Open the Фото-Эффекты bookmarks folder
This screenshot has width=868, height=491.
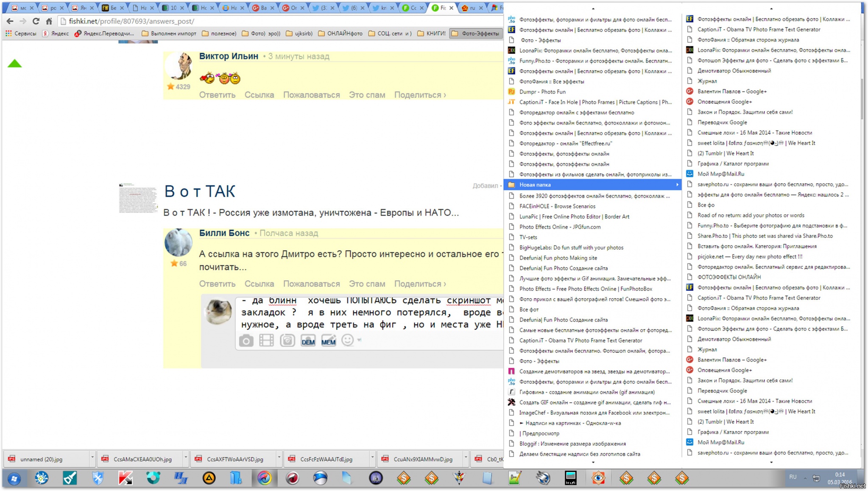click(x=475, y=33)
